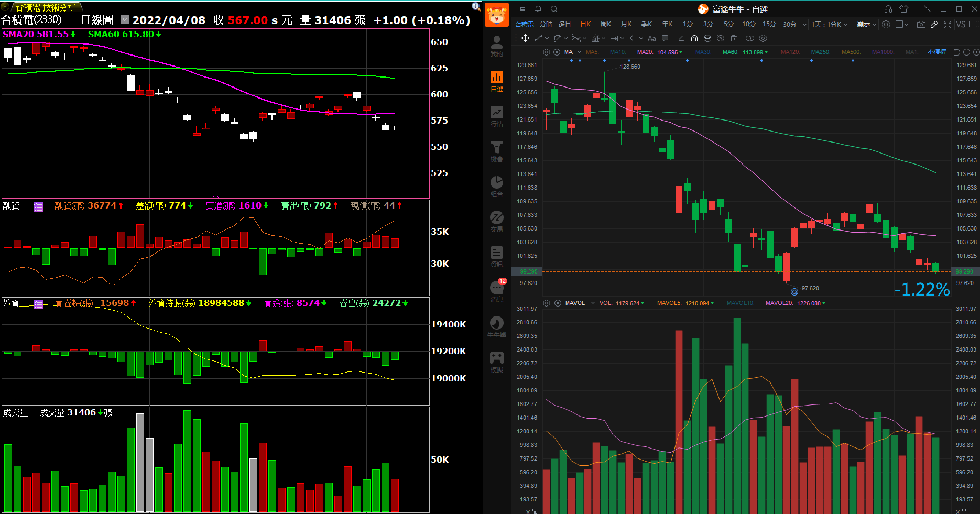The image size is (980, 514).
Task: Open 外資 panel list icon
Action: coord(38,304)
